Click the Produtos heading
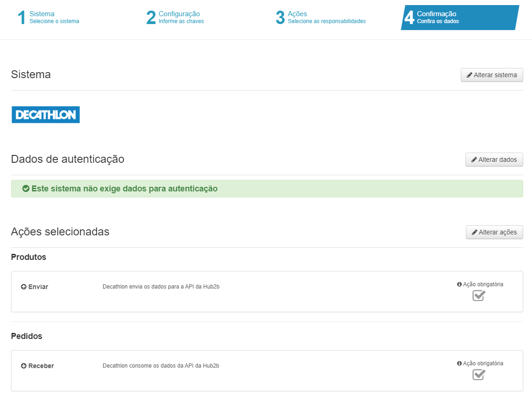This screenshot has height=400, width=532. (29, 257)
